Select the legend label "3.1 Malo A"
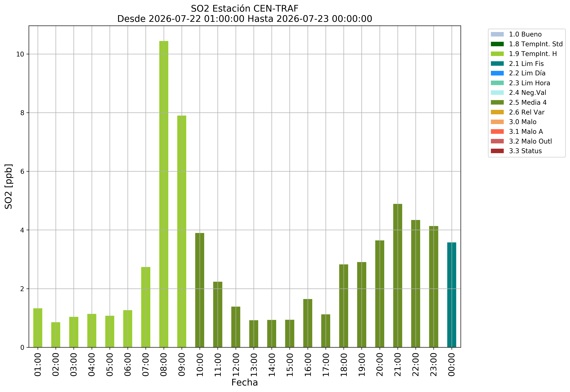Image resolution: width=570 pixels, height=392 pixels. coord(526,132)
